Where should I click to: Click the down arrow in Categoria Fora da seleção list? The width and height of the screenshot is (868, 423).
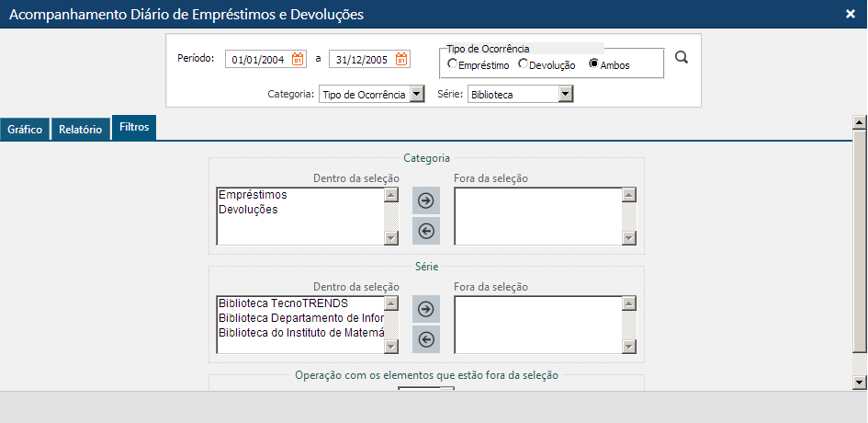pos(629,238)
